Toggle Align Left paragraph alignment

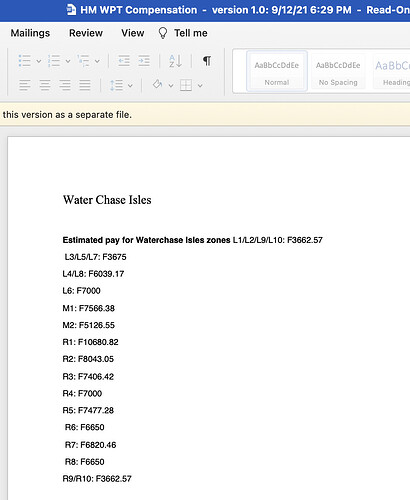(x=25, y=85)
